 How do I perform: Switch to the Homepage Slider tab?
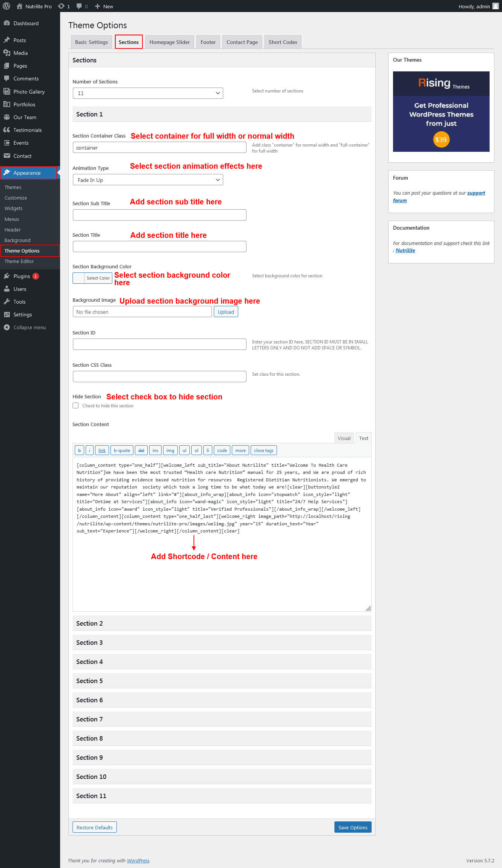pos(169,42)
